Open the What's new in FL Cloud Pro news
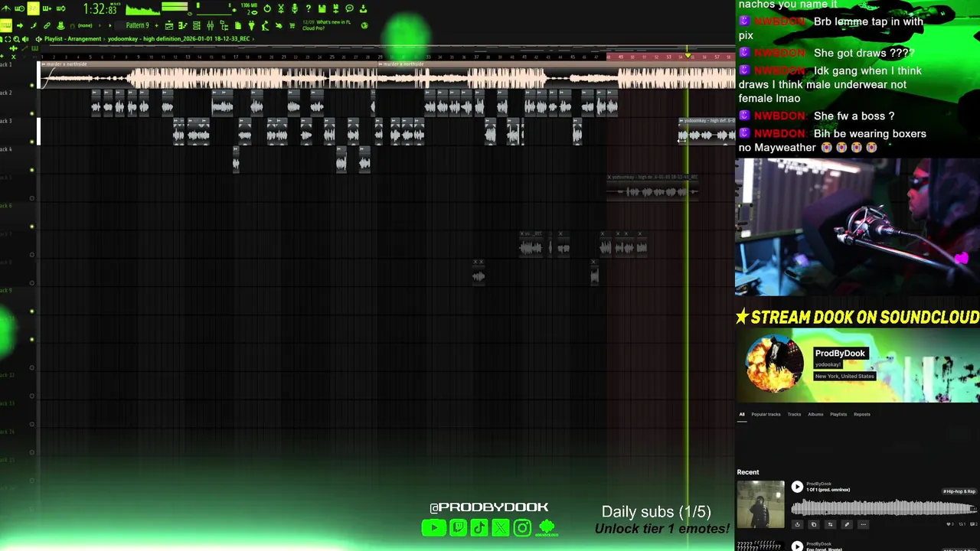 (x=327, y=25)
